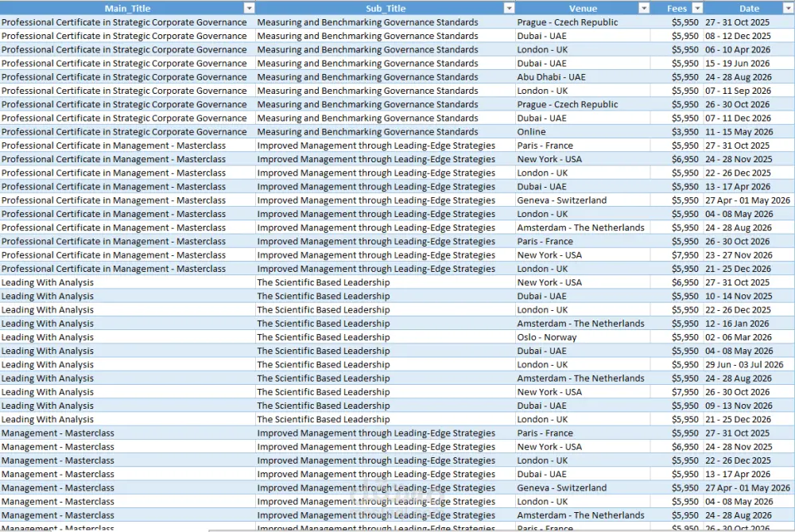795x532 pixels.
Task: Select the Fees header label
Action: pyautogui.click(x=677, y=8)
